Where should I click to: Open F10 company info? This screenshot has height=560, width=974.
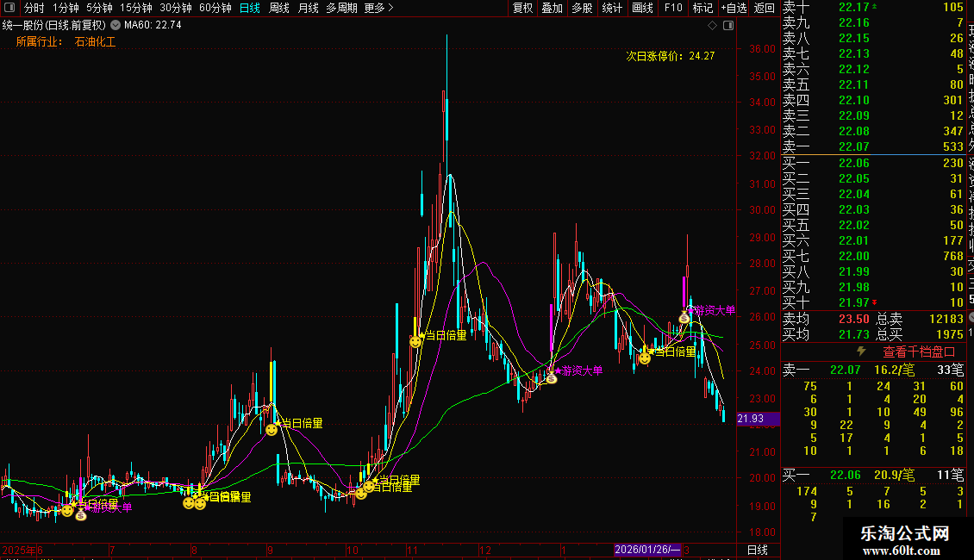pyautogui.click(x=673, y=8)
